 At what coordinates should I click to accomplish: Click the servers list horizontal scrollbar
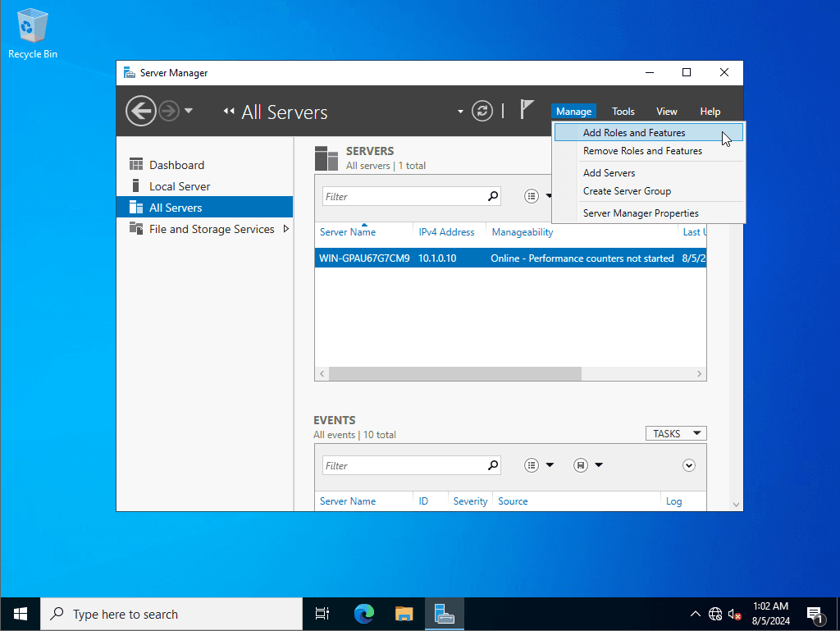click(x=455, y=373)
